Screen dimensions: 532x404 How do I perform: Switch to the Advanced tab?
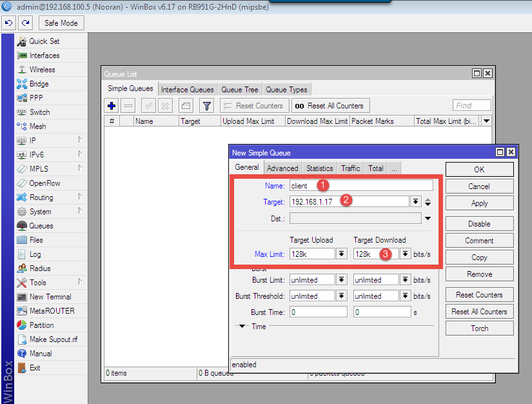282,168
